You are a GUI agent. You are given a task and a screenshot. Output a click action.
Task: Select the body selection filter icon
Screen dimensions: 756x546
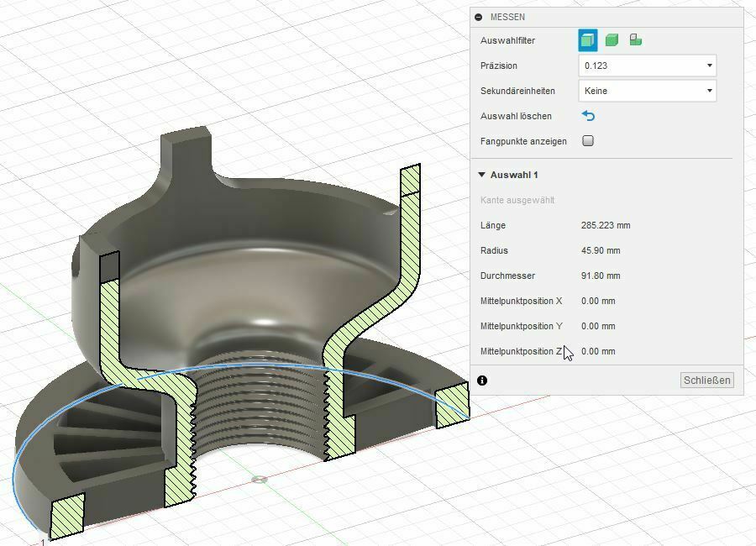[612, 40]
